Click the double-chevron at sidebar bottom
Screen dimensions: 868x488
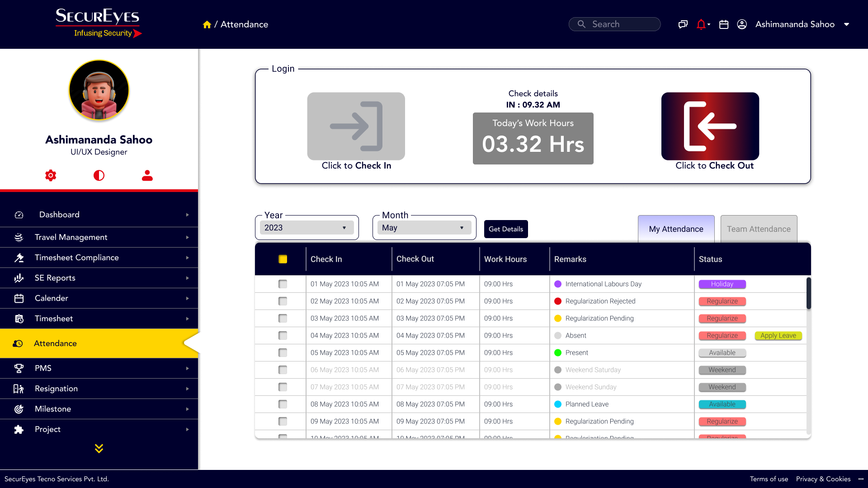(99, 448)
